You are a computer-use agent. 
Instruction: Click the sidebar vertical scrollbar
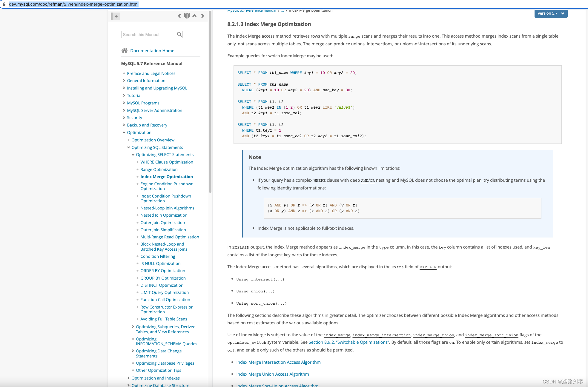[x=210, y=101]
